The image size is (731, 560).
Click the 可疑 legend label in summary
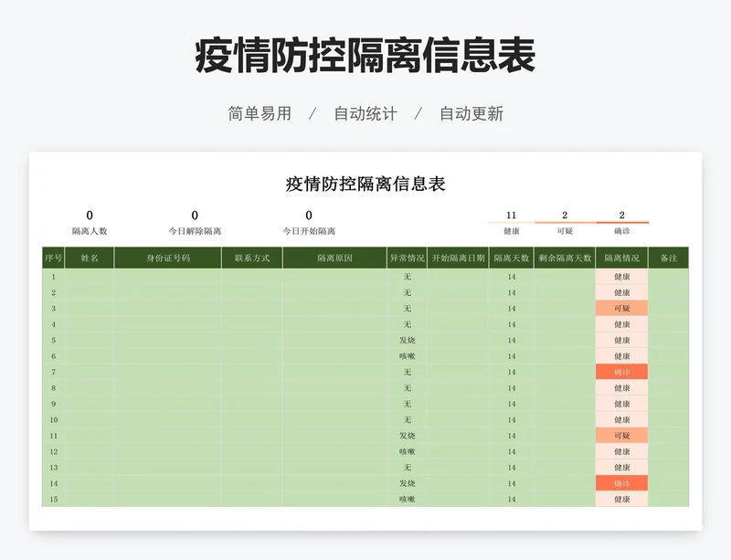tap(565, 231)
